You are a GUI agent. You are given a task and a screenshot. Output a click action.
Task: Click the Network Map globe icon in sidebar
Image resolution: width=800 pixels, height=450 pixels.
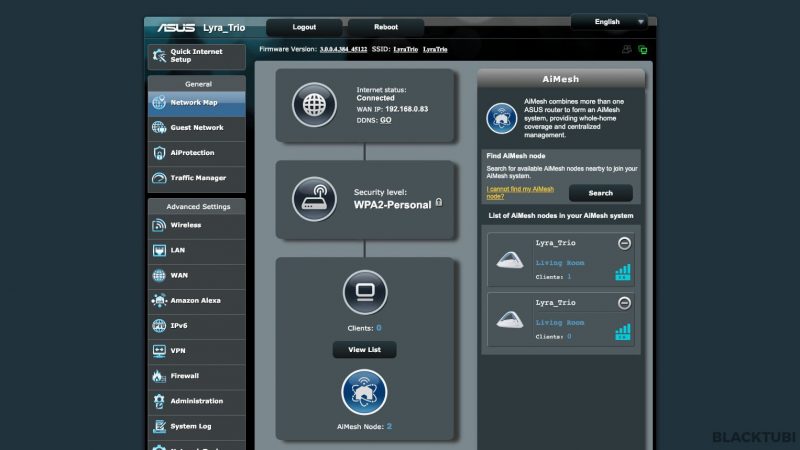(x=159, y=103)
